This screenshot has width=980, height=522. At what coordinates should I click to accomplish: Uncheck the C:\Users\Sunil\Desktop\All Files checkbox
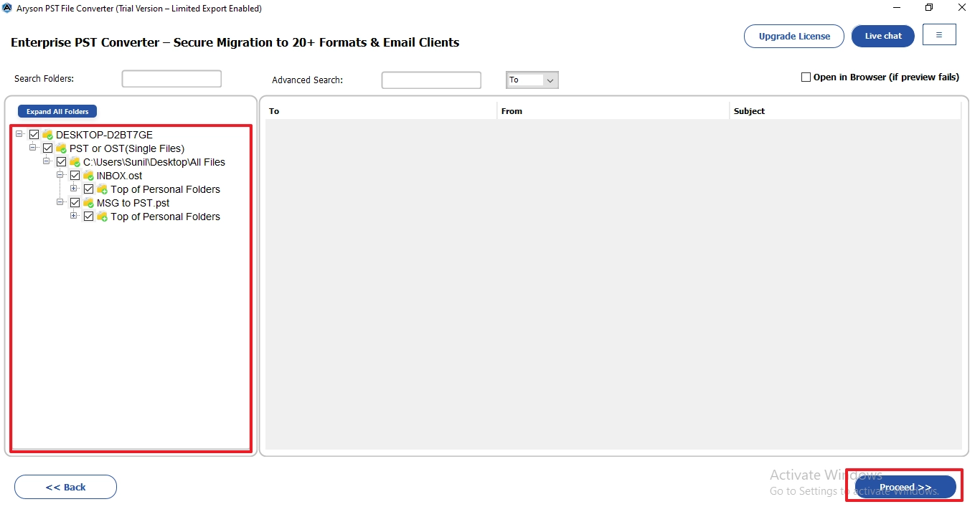coord(62,162)
